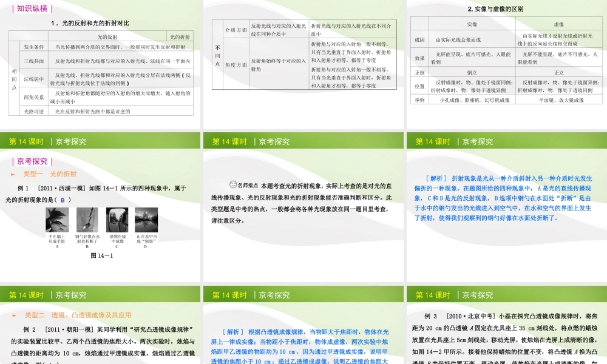607x364 pixels.
Task: Click the 虚像 column header
Action: pyautogui.click(x=558, y=24)
